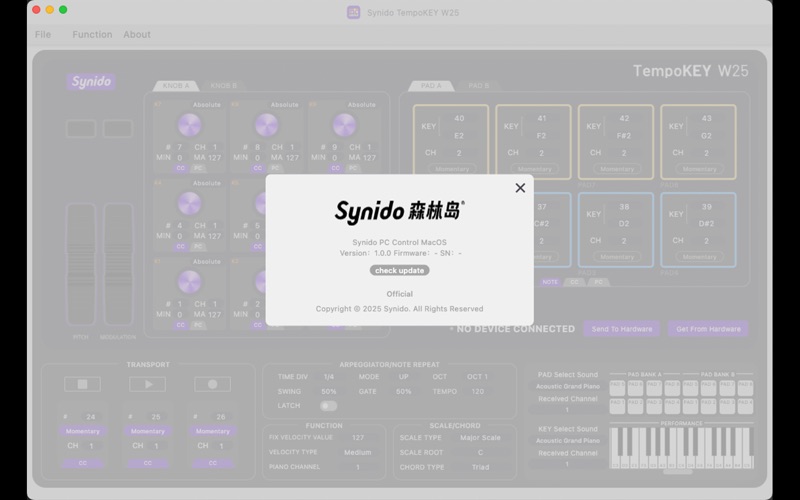Image resolution: width=800 pixels, height=500 pixels.
Task: Select the K8 purple knob
Action: (x=266, y=125)
